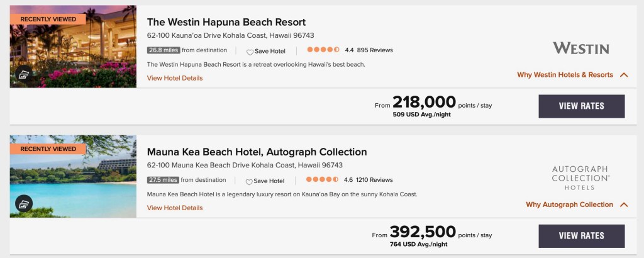Viewport: 644px width, 258px height.
Task: Open photo gallery icon on Mauna Kea image
Action: tap(24, 204)
